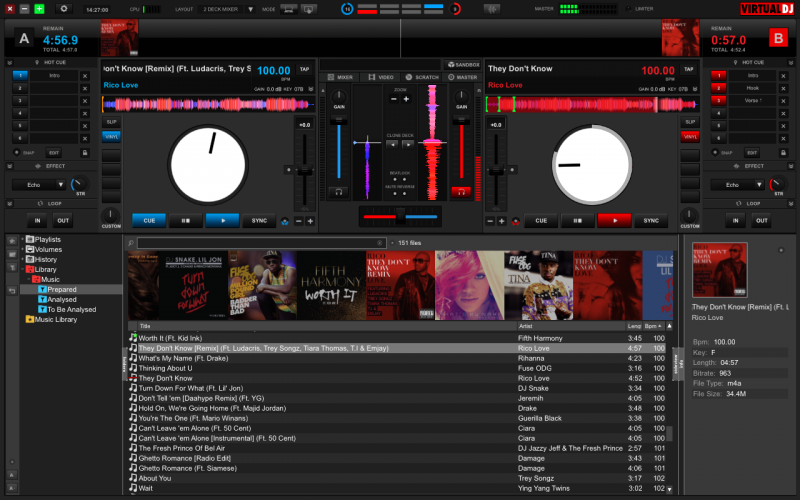
Task: Toggle VINYL mode on deck A
Action: [x=111, y=136]
